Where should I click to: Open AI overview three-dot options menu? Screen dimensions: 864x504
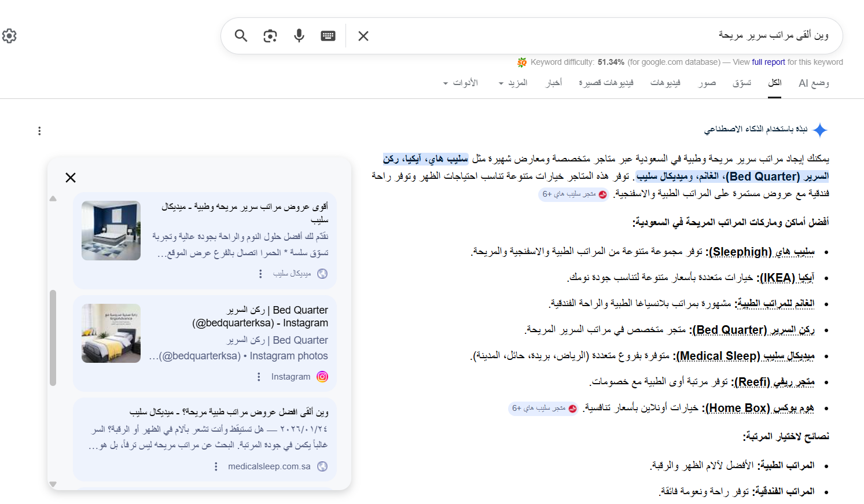39,131
